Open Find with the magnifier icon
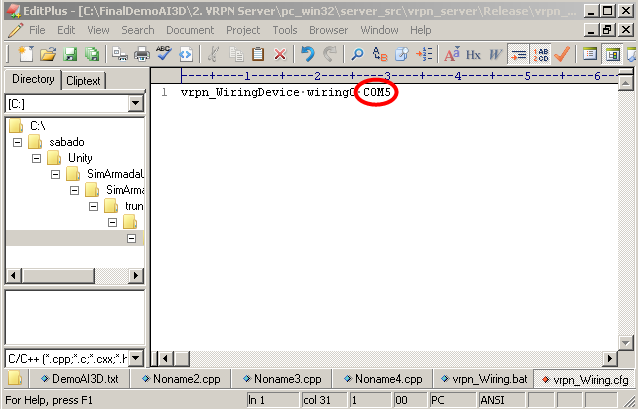This screenshot has height=409, width=638. pos(357,54)
